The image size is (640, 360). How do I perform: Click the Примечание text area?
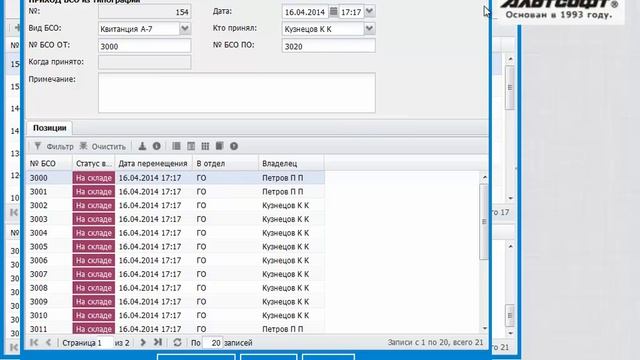237,93
